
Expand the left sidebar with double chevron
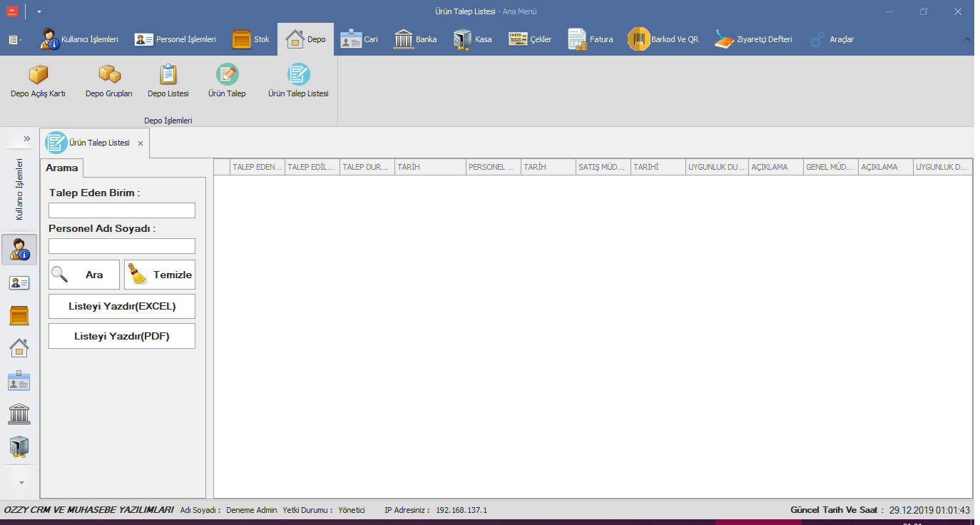point(27,138)
